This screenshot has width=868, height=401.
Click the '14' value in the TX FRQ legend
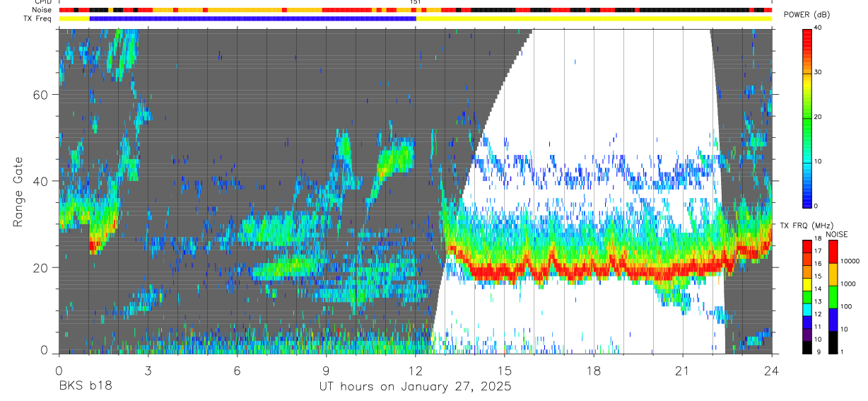point(818,289)
